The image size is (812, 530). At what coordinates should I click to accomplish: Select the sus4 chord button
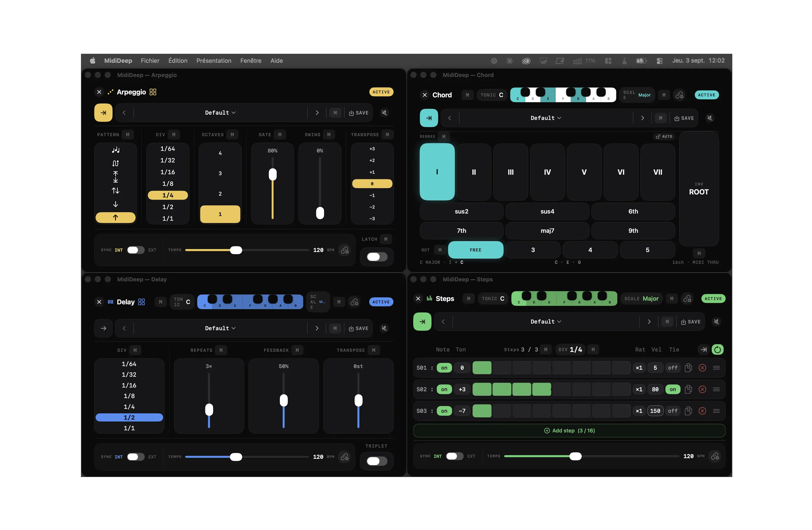(x=547, y=212)
